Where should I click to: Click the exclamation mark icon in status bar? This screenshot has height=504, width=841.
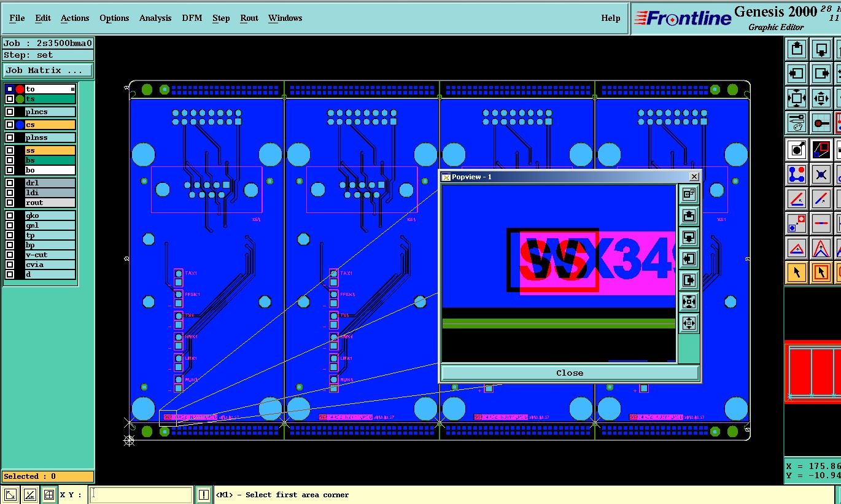(204, 495)
